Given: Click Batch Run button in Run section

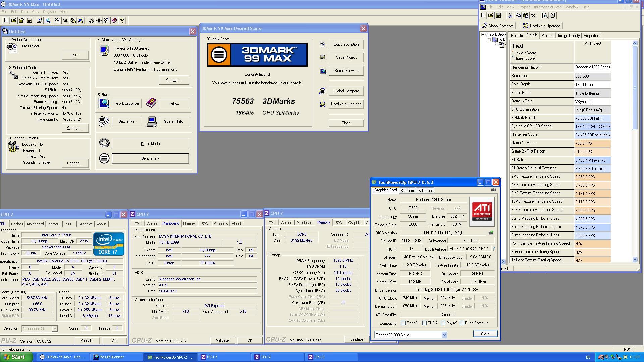Looking at the screenshot, I should point(127,121).
